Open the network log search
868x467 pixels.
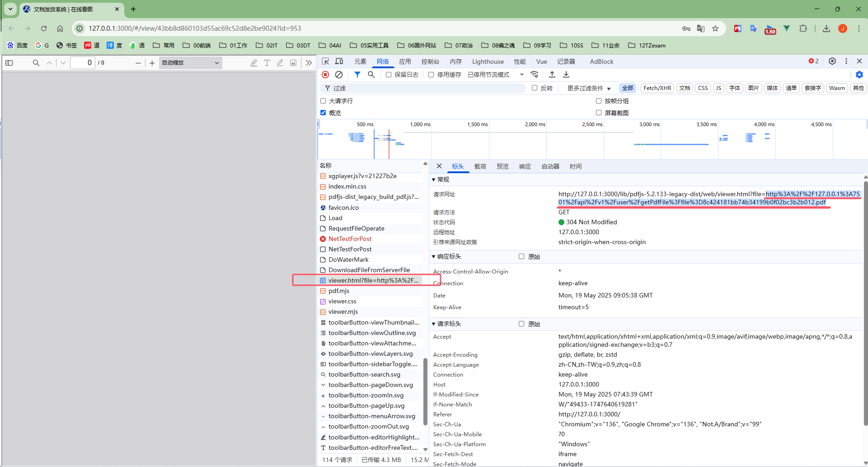371,75
